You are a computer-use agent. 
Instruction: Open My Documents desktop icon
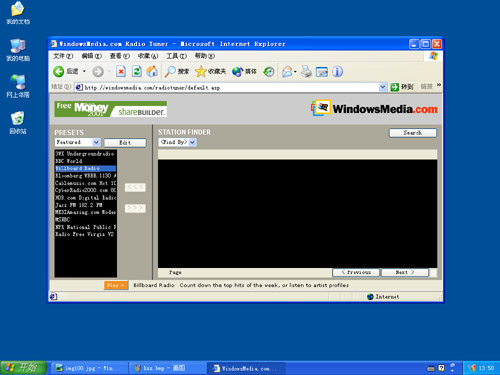coord(18,13)
